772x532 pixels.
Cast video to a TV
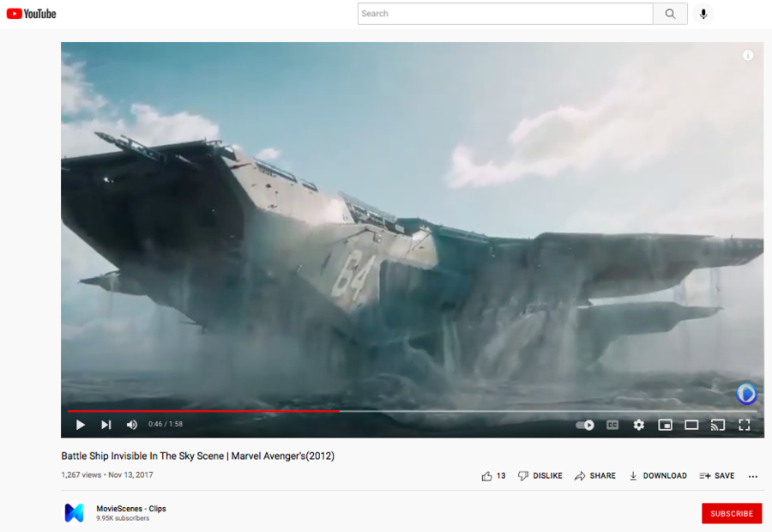[717, 425]
